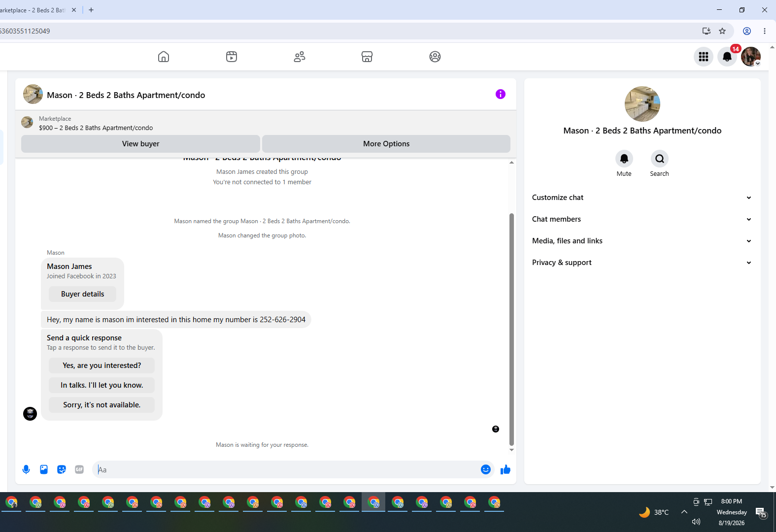The width and height of the screenshot is (776, 532).
Task: Send the quick reply 'Sorry, it's not available.'
Action: click(102, 405)
